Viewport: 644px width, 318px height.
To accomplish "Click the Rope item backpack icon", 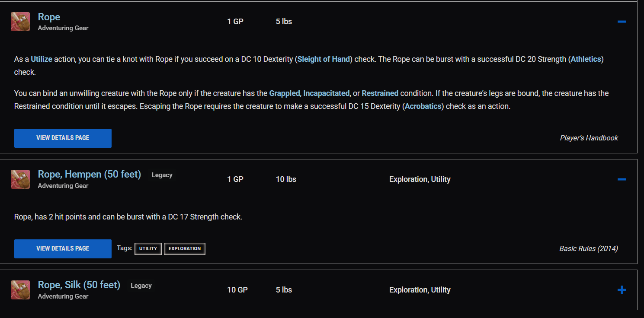I will [20, 22].
